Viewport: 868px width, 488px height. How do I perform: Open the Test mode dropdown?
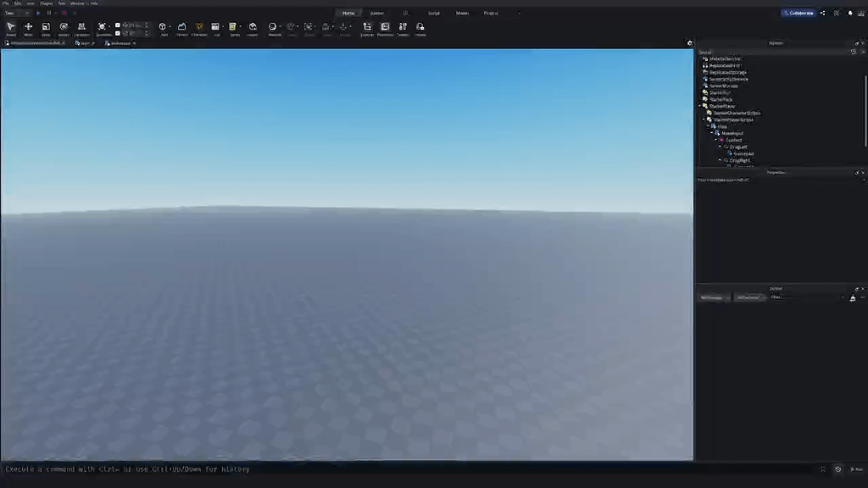pyautogui.click(x=17, y=13)
